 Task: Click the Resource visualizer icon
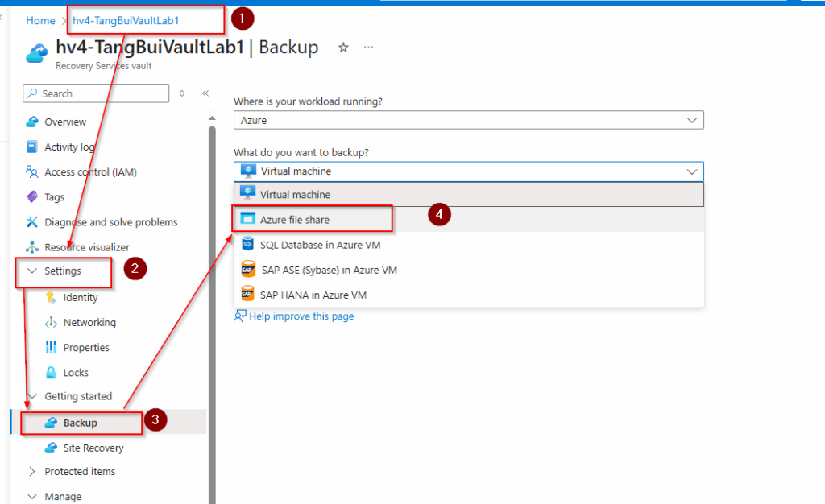[32, 247]
